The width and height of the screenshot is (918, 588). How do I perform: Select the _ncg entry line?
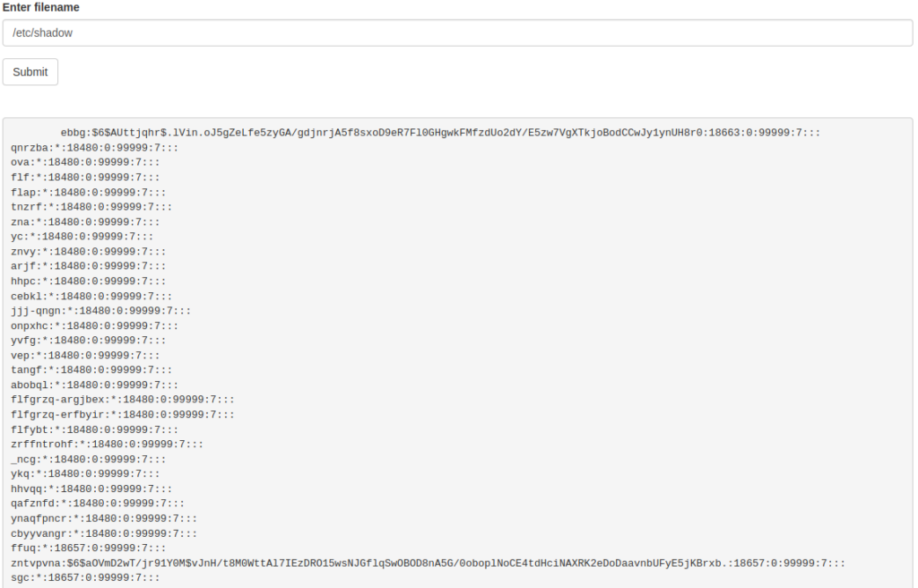(89, 460)
